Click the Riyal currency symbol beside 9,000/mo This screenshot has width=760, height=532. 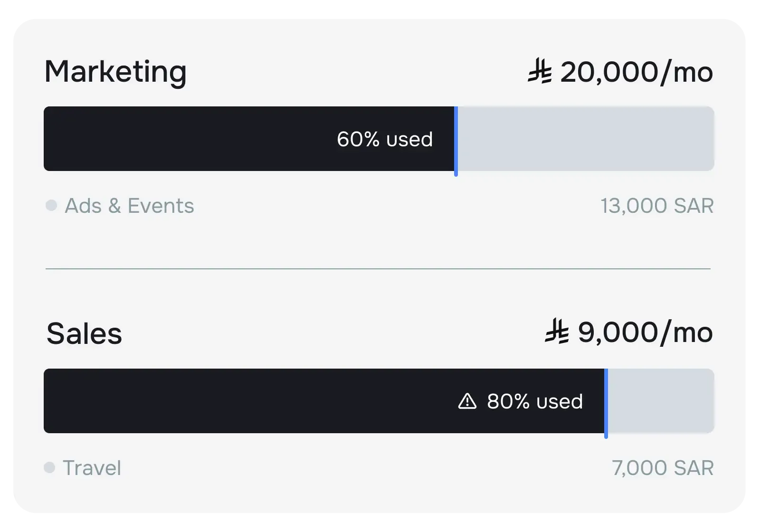[557, 332]
